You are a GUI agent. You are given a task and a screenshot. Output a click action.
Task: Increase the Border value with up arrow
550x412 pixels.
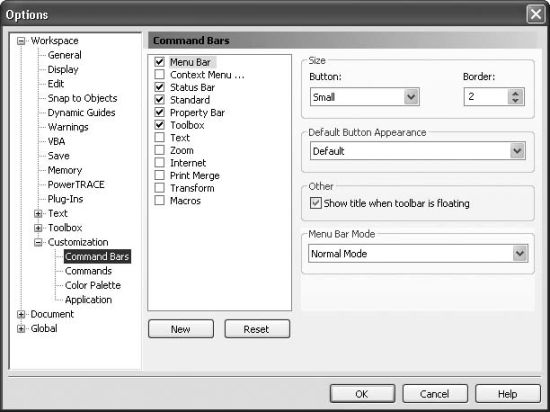(x=515, y=93)
